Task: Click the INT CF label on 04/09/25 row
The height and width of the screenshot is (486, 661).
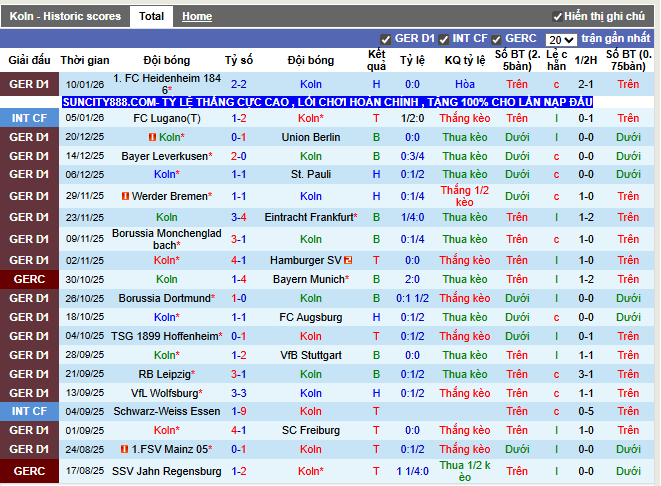Action: click(x=30, y=411)
